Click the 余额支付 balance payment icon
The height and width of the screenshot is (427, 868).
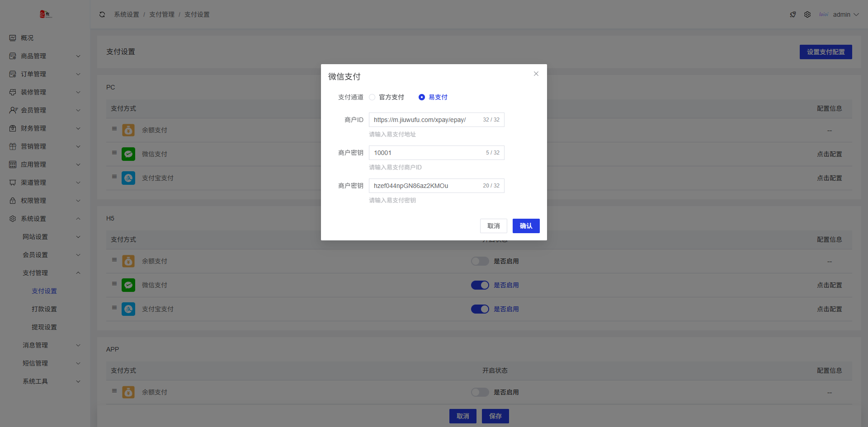point(128,130)
